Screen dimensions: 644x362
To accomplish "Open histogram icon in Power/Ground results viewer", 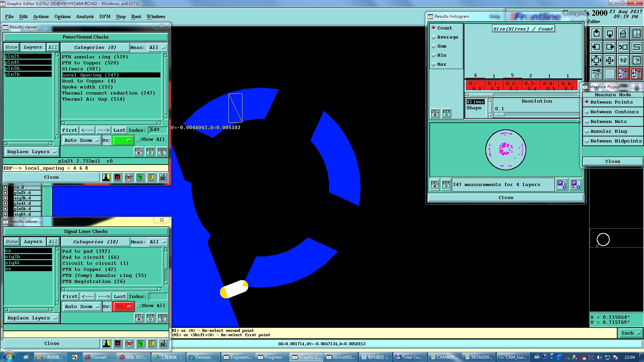I will 163,177.
